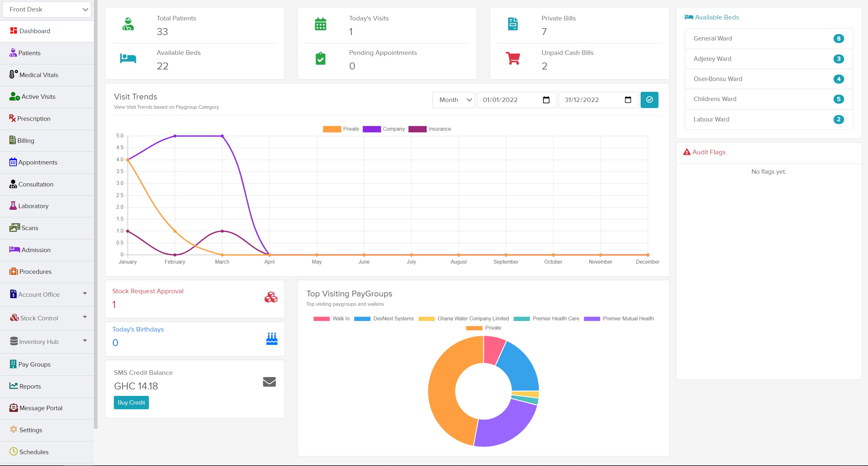Image resolution: width=868 pixels, height=466 pixels.
Task: Click the Admission bed icon in sidebar
Action: [x=14, y=250]
